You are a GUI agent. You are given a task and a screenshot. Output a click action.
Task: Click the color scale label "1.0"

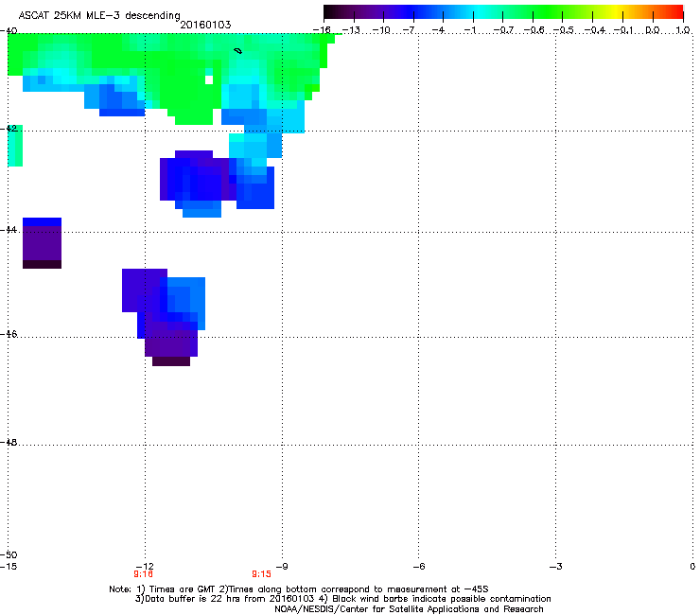(683, 30)
